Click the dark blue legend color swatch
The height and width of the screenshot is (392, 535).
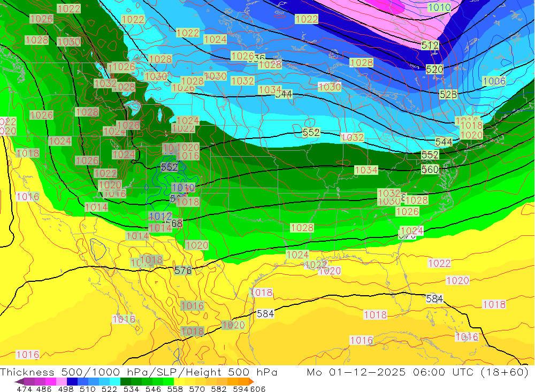click(72, 381)
